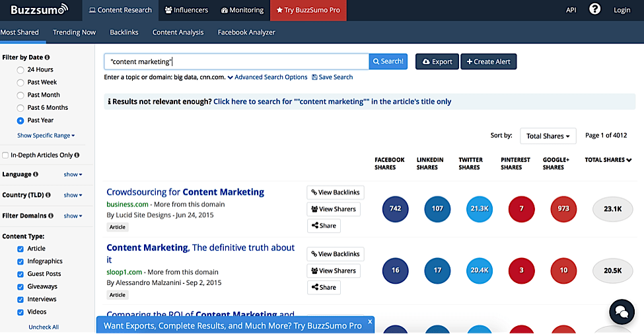Open the Monitoring tab
The height and width of the screenshot is (334, 644).
pos(242,11)
